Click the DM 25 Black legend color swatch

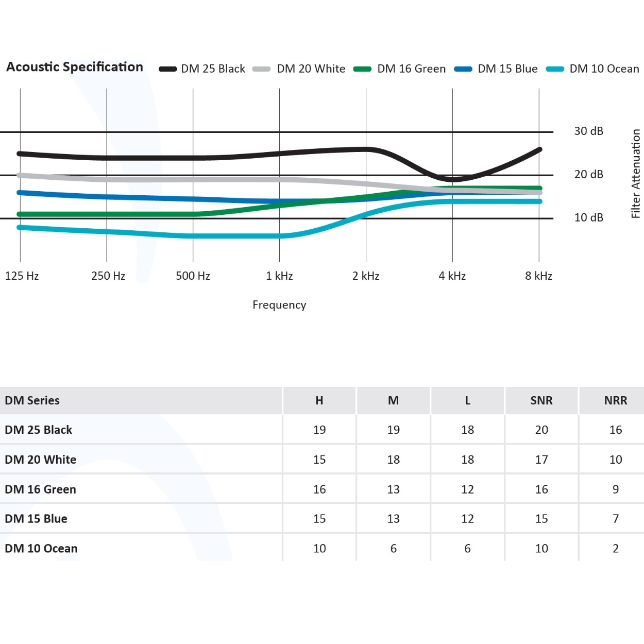(167, 69)
